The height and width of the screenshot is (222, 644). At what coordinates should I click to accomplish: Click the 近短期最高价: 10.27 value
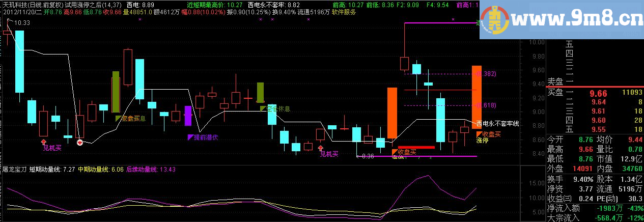tap(214, 4)
